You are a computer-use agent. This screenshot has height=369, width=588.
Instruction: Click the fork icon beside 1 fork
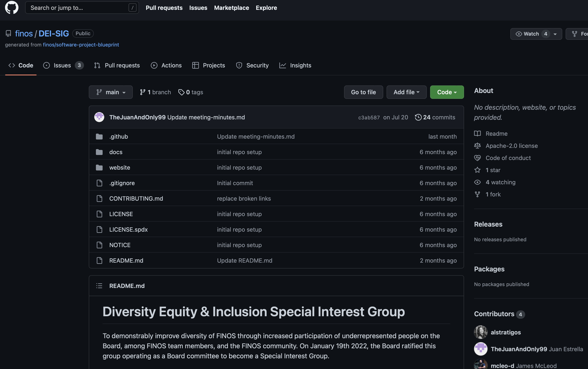pyautogui.click(x=477, y=194)
